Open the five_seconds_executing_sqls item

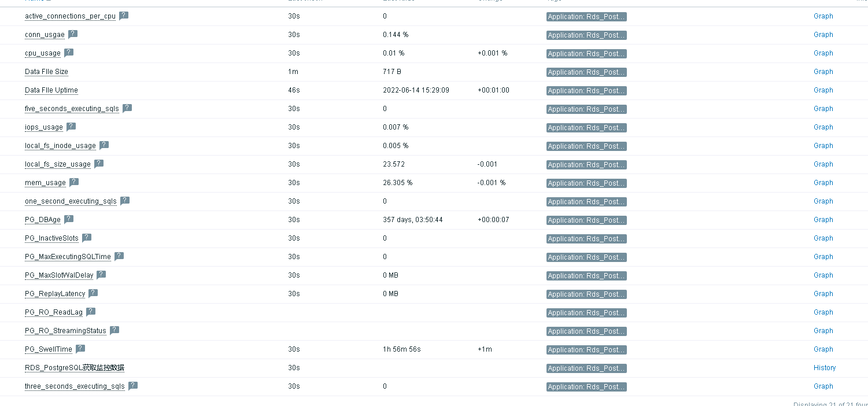72,109
